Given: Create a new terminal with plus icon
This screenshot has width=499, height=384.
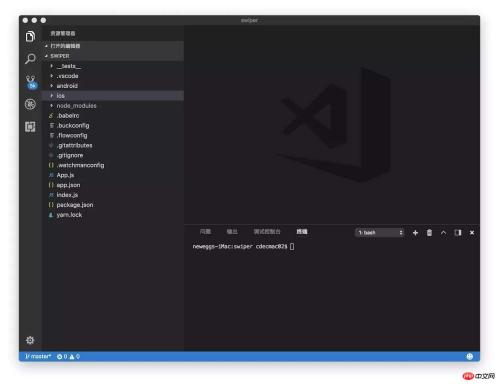Looking at the screenshot, I should [415, 233].
